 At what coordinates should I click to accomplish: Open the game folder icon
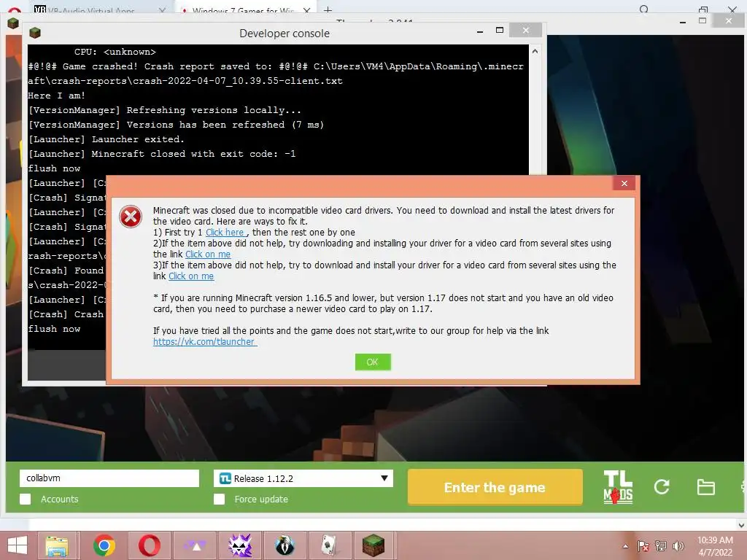point(705,487)
